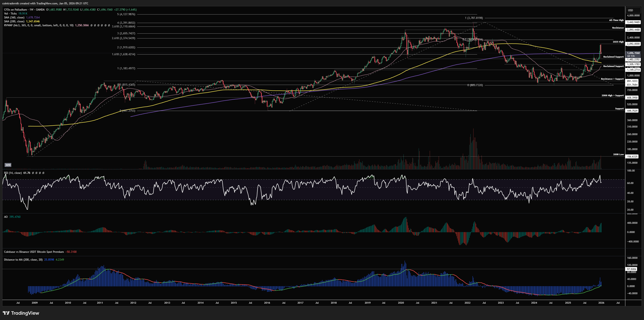Click the SMA (360, close) indicator legend
This screenshot has height=320, width=644.
[14, 17]
